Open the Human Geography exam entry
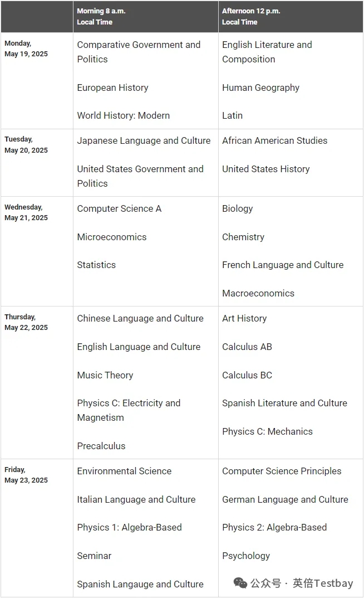 (260, 87)
